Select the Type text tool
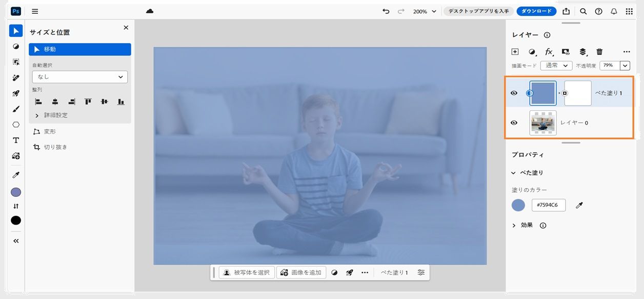 point(16,141)
